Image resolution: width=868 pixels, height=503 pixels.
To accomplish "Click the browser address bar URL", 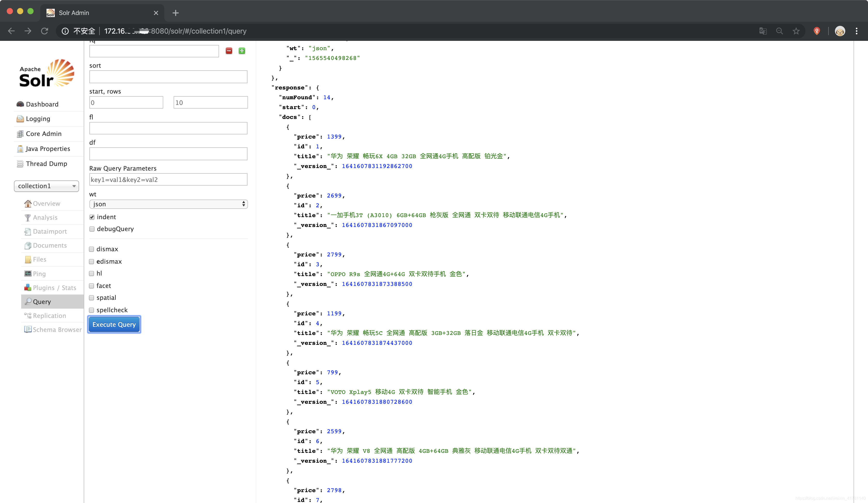I will [175, 31].
